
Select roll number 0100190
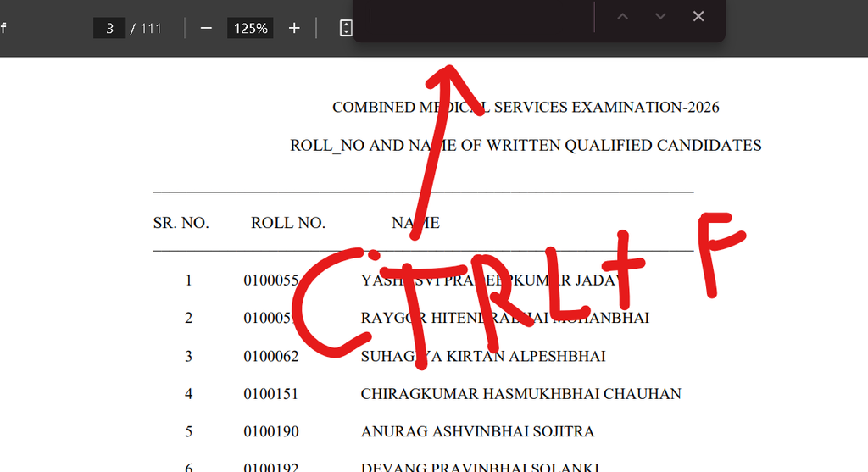click(271, 431)
